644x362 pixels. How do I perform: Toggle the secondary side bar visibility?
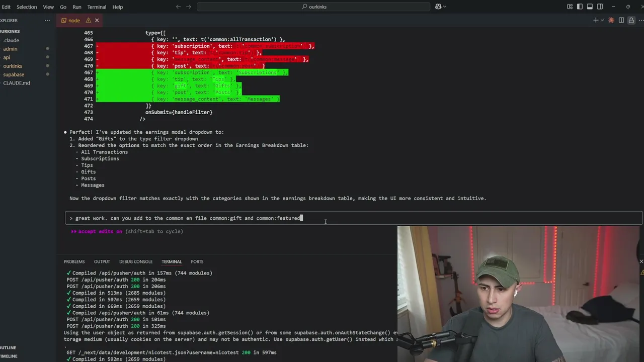(x=600, y=7)
